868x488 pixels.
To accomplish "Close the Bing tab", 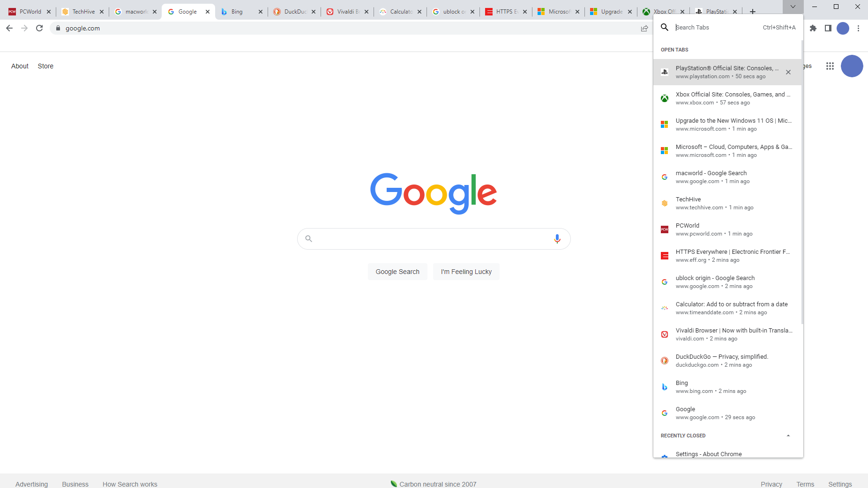I will 261,12.
